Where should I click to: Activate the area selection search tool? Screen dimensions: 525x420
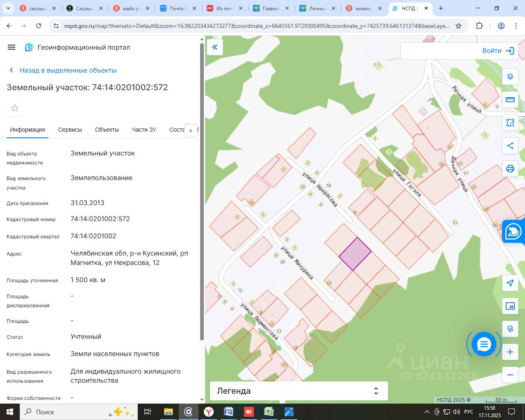tap(510, 123)
